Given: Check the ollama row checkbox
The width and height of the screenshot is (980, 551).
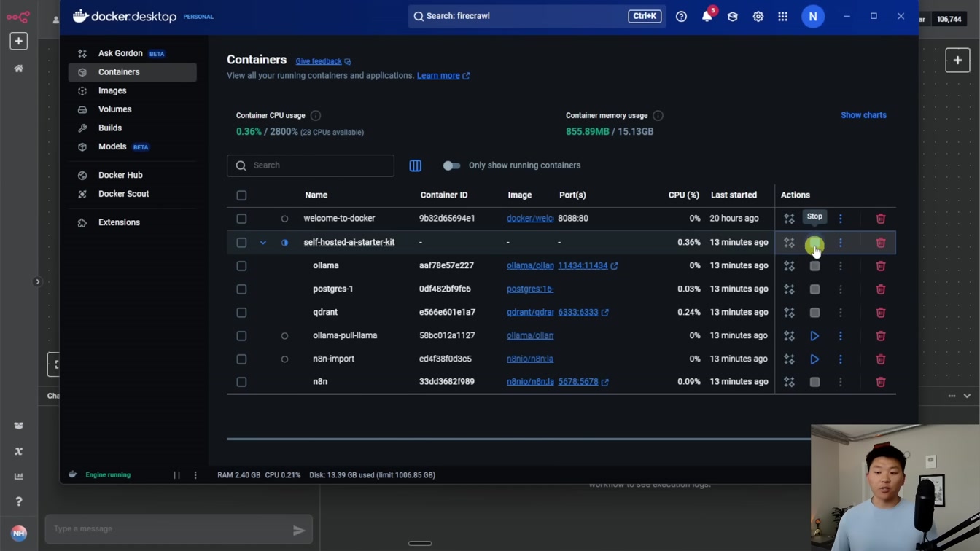Looking at the screenshot, I should point(241,266).
